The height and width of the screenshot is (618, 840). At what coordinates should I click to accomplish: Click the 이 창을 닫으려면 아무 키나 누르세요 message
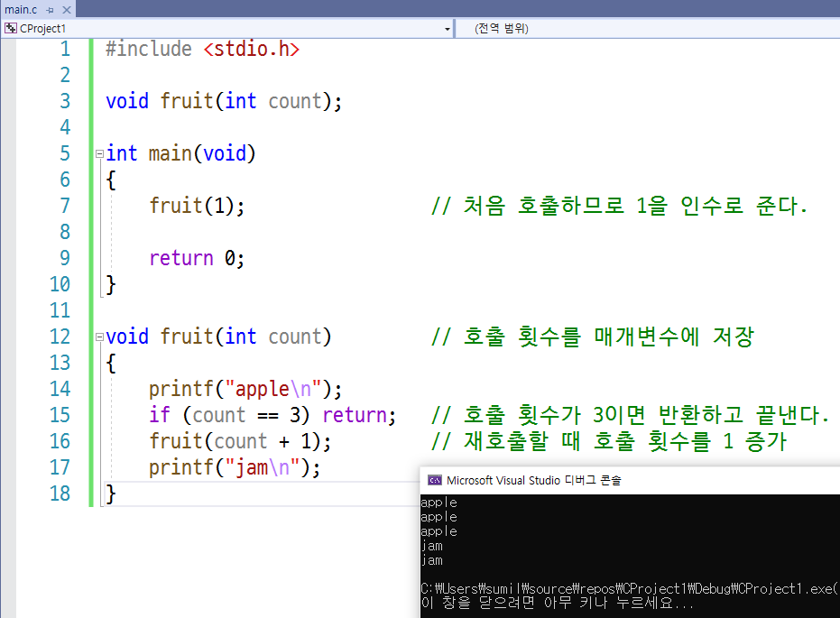[558, 603]
